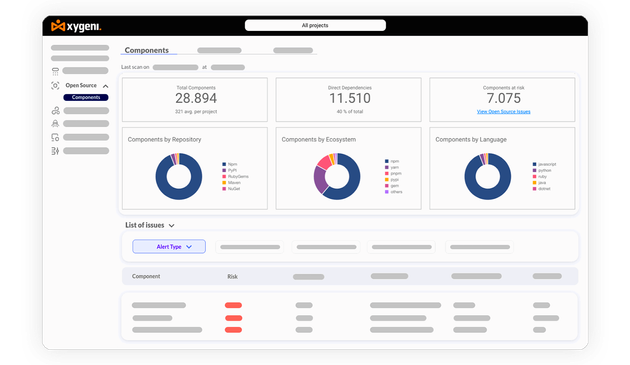This screenshot has height=365, width=630.
Task: Click the Components by Repository donut chart
Action: pyautogui.click(x=179, y=176)
